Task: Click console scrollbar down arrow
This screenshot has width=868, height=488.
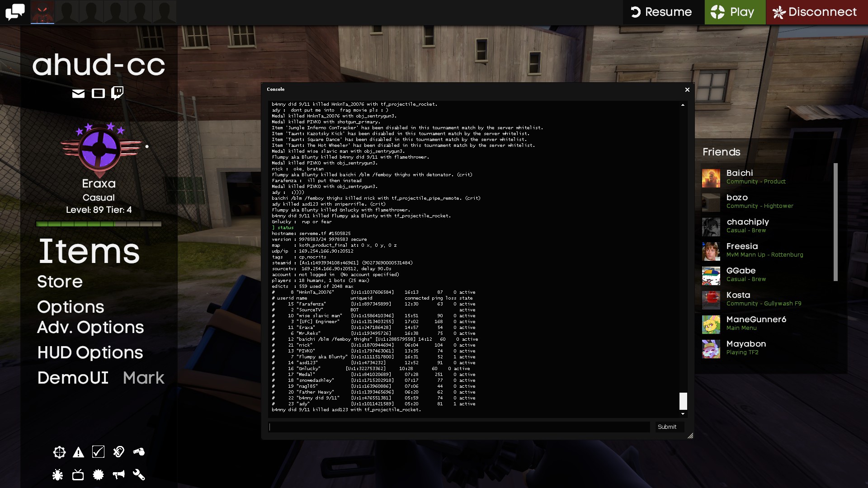Action: (683, 414)
